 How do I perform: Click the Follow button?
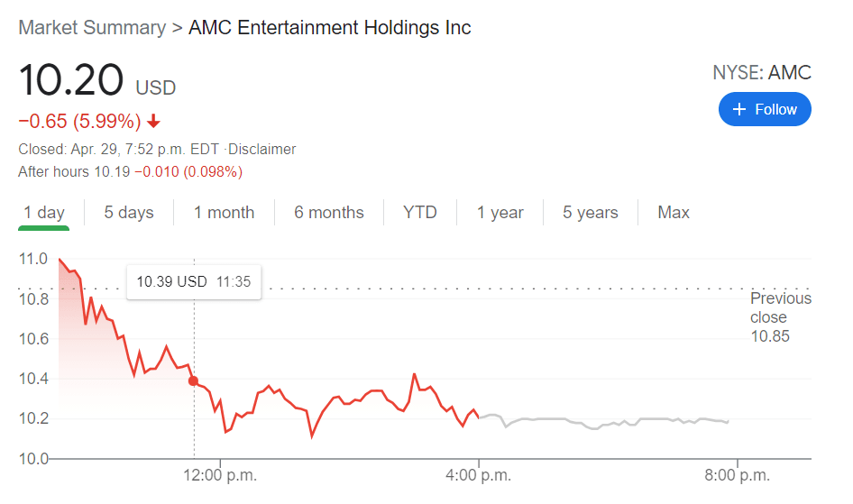[765, 109]
